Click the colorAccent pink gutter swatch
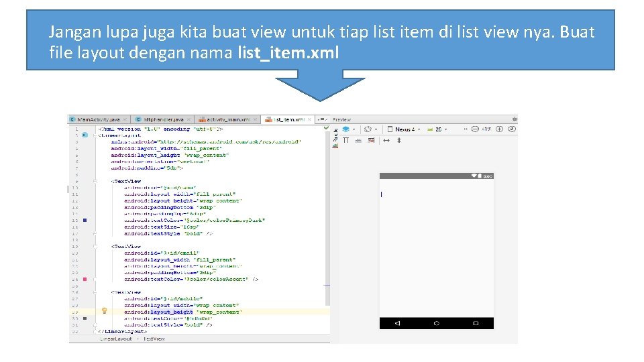This screenshot has width=644, height=362. (85, 279)
